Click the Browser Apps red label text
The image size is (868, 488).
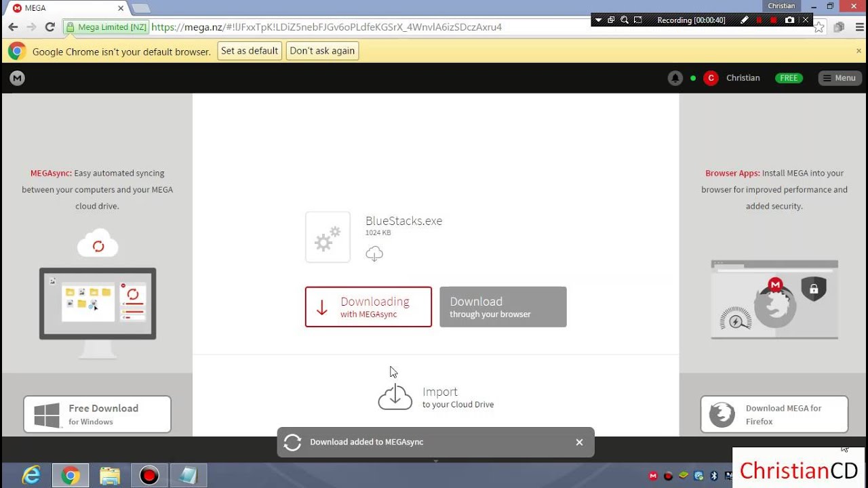732,174
